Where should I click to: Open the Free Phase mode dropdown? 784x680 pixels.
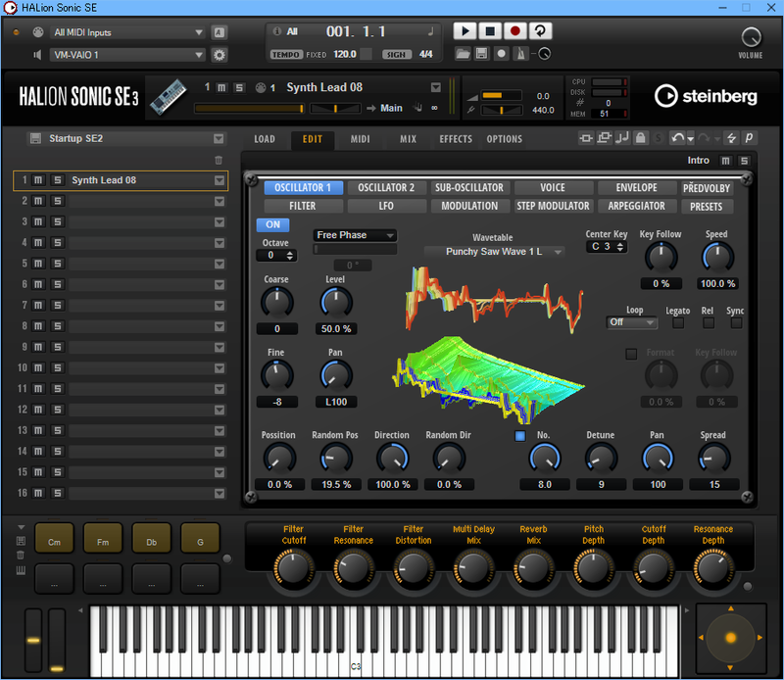click(355, 235)
